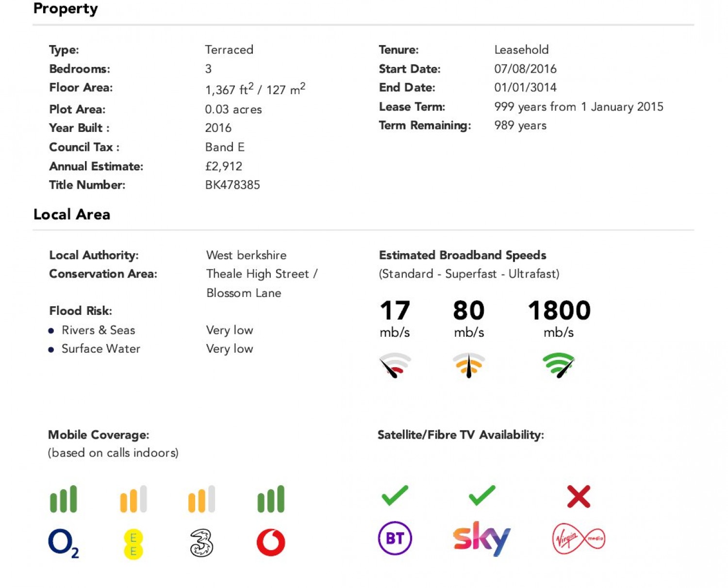Click the Sky logo
Screen dimensions: 728x588
481,538
